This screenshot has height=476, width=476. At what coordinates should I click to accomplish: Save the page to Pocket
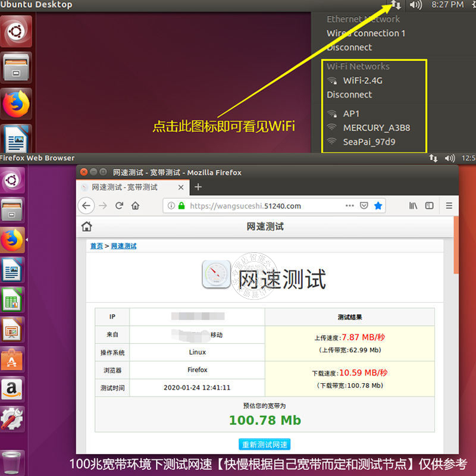pyautogui.click(x=364, y=206)
